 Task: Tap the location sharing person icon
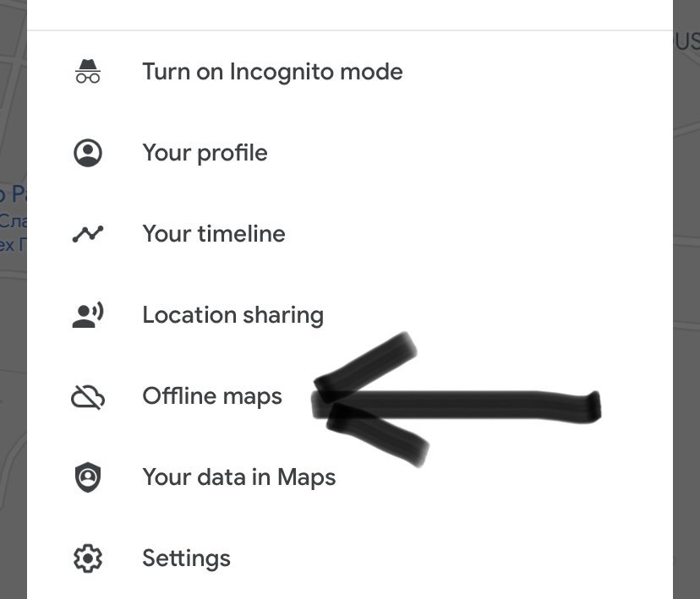point(88,315)
